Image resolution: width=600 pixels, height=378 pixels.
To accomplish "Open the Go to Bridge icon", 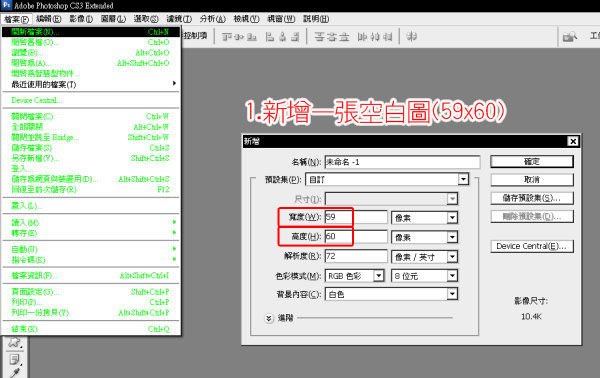I will coord(570,37).
